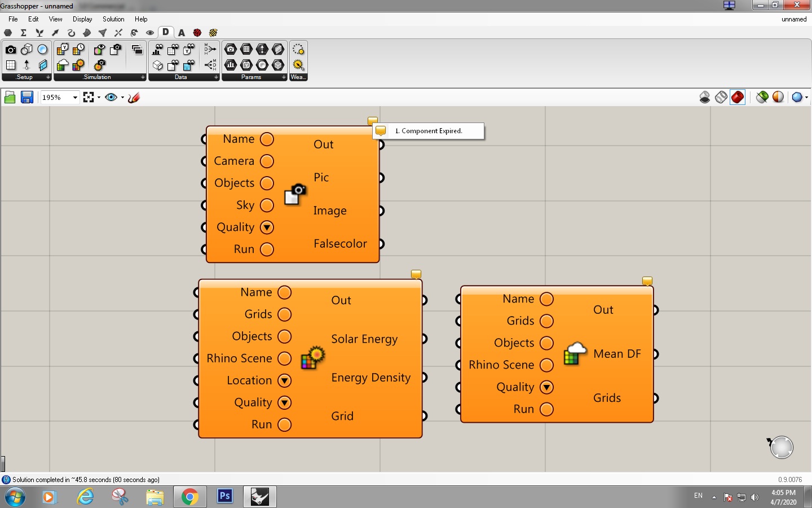
Task: Expand the Quality dropdown on solar component
Action: point(285,402)
